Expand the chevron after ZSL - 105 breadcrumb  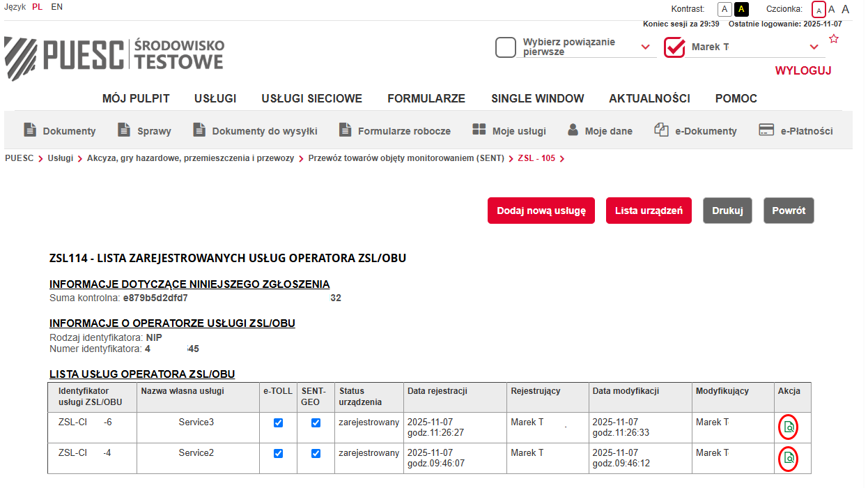pos(562,159)
